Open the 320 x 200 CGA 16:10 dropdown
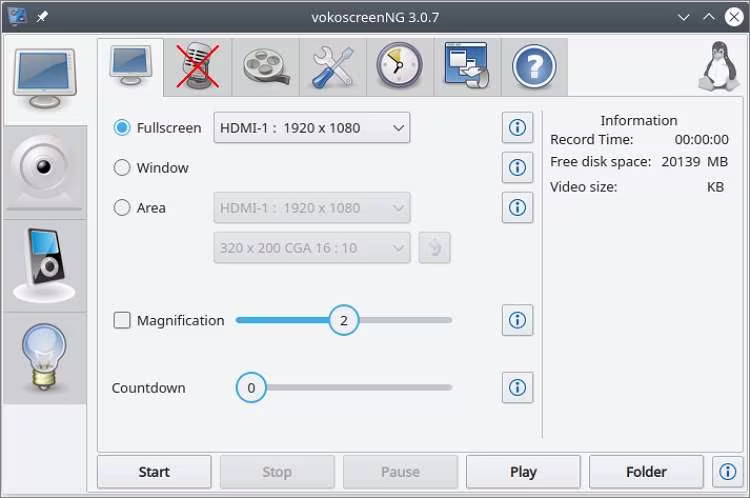 [312, 248]
